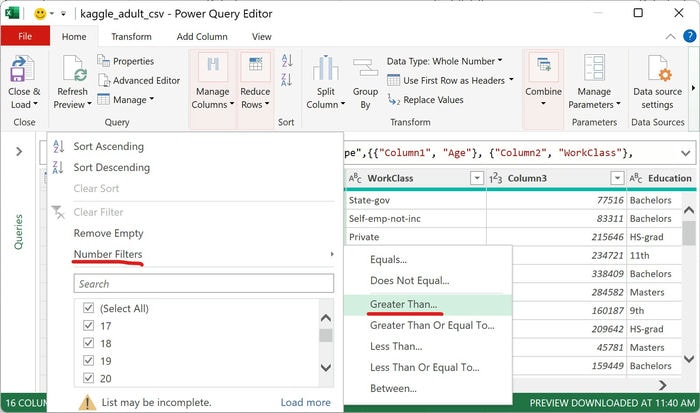The height and width of the screenshot is (413, 700).
Task: Click the filter values list scrollbar thumb
Action: click(x=326, y=335)
